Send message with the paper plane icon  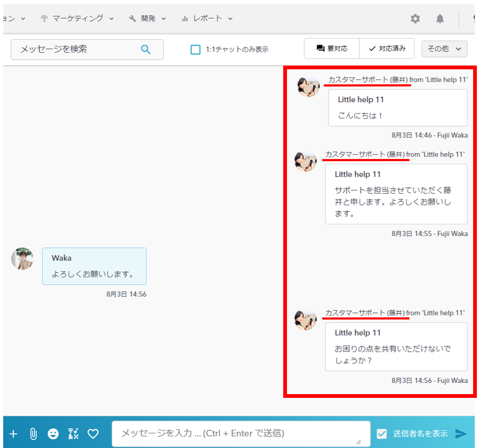[x=461, y=434]
